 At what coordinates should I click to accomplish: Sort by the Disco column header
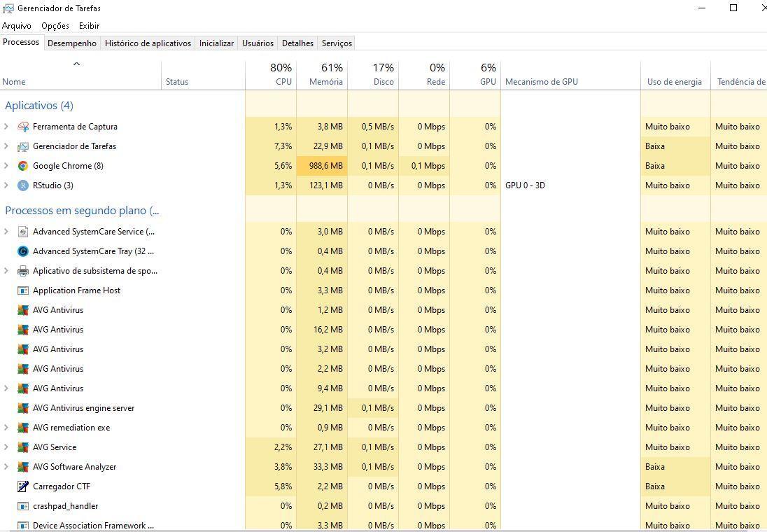[x=373, y=75]
